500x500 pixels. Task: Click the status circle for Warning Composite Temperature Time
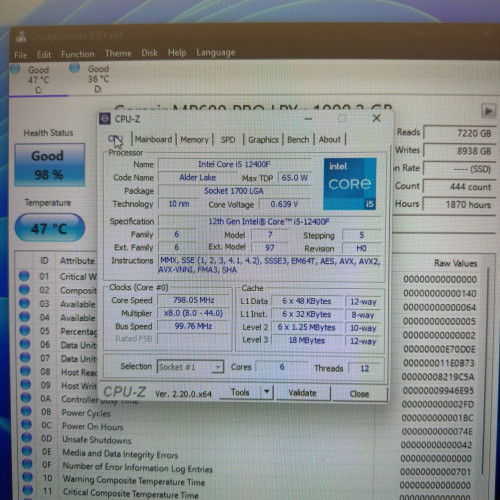pos(28,477)
